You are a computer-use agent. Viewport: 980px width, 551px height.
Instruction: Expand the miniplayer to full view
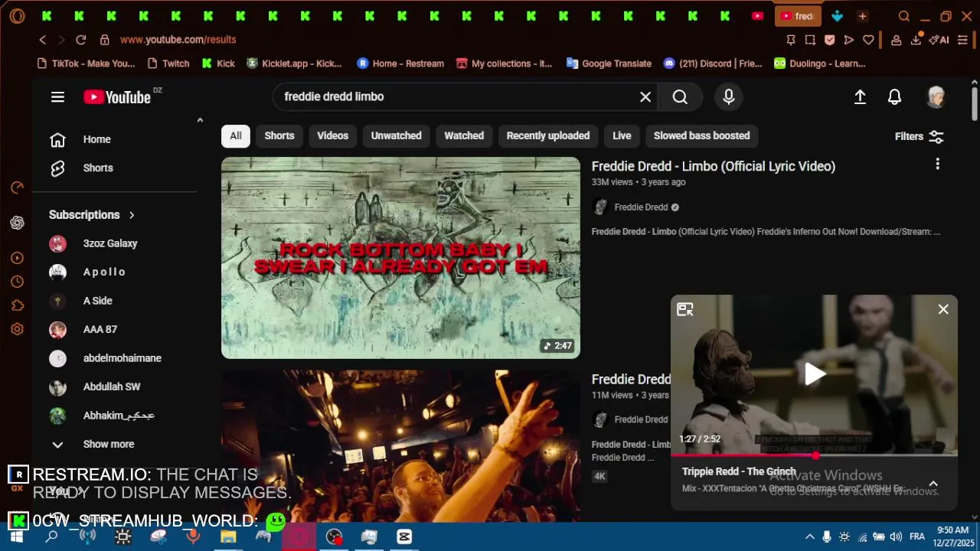684,309
